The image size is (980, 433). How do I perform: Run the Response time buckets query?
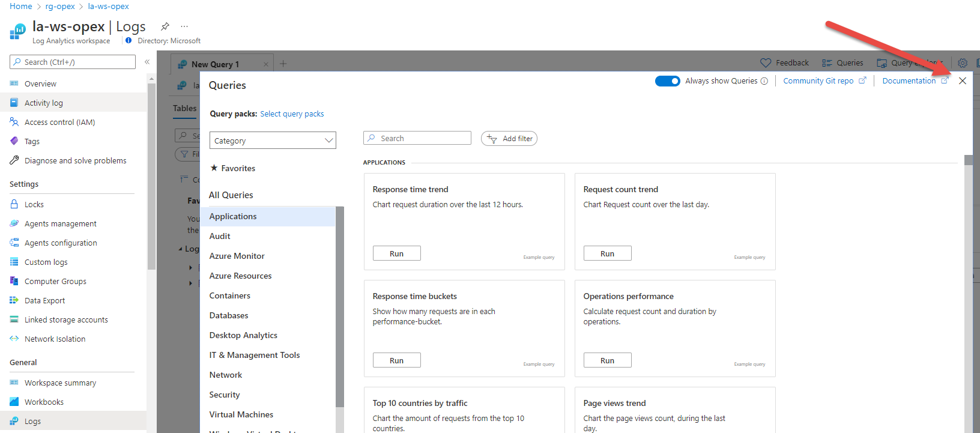(x=396, y=360)
